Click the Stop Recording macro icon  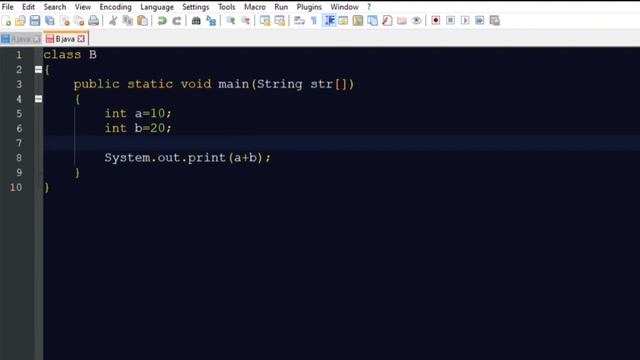(451, 20)
